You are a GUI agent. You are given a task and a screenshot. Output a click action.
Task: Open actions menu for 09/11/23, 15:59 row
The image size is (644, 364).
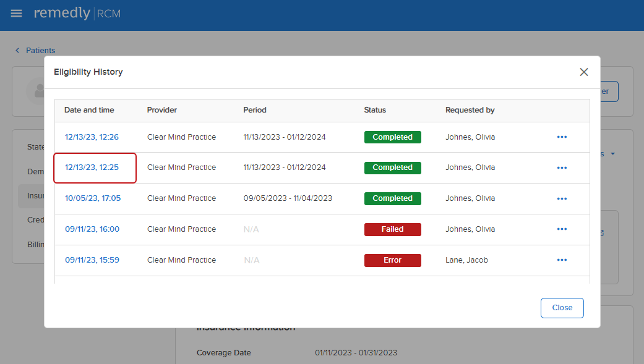(562, 260)
